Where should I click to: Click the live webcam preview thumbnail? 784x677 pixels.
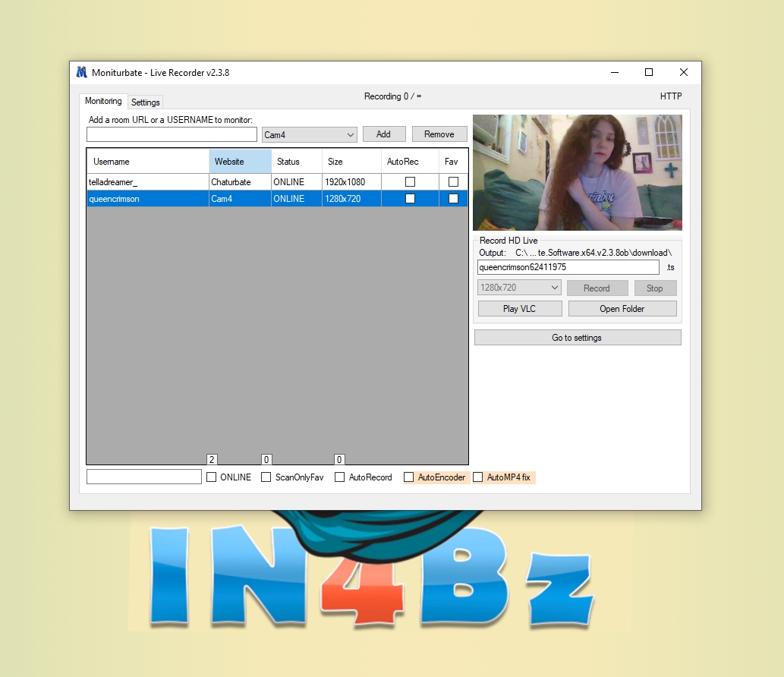tap(578, 172)
